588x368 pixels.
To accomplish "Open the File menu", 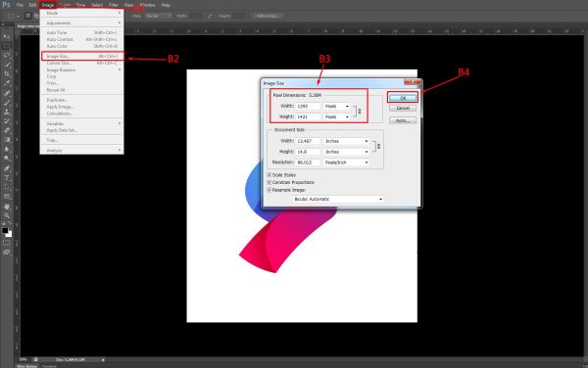I will tap(20, 5).
